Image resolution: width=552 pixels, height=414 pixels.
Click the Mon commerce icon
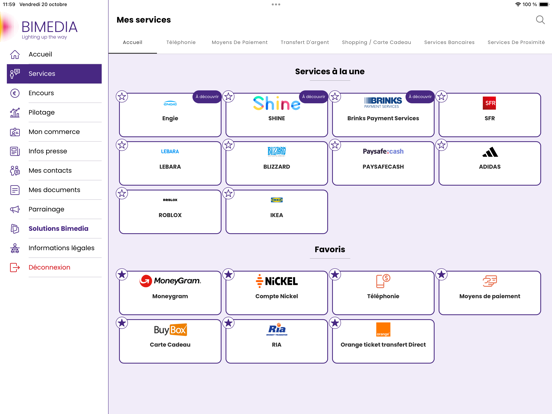tap(15, 132)
